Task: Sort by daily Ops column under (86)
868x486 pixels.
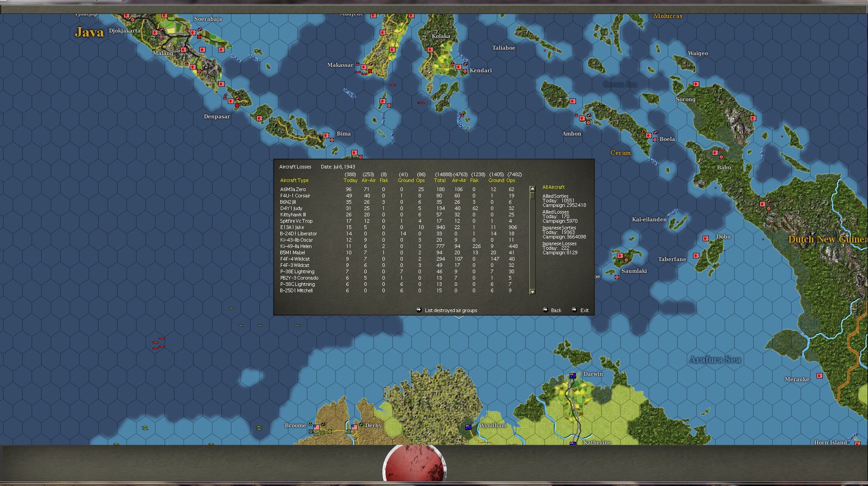Action: click(x=420, y=180)
